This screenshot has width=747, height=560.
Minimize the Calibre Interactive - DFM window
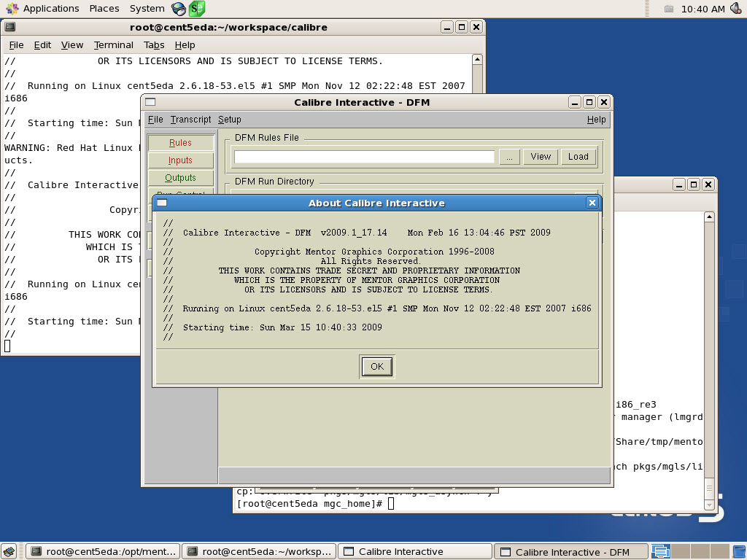tap(575, 102)
